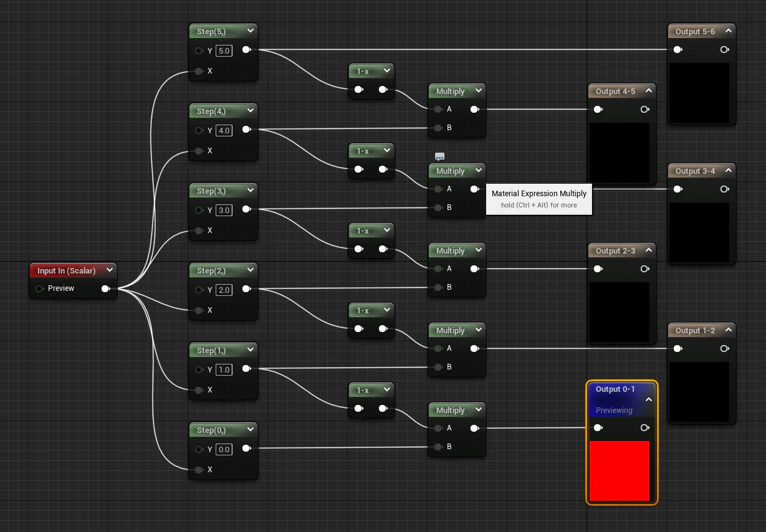Viewport: 766px width, 532px height.
Task: Click the output pin of the Step(2,) node
Action: tap(247, 289)
